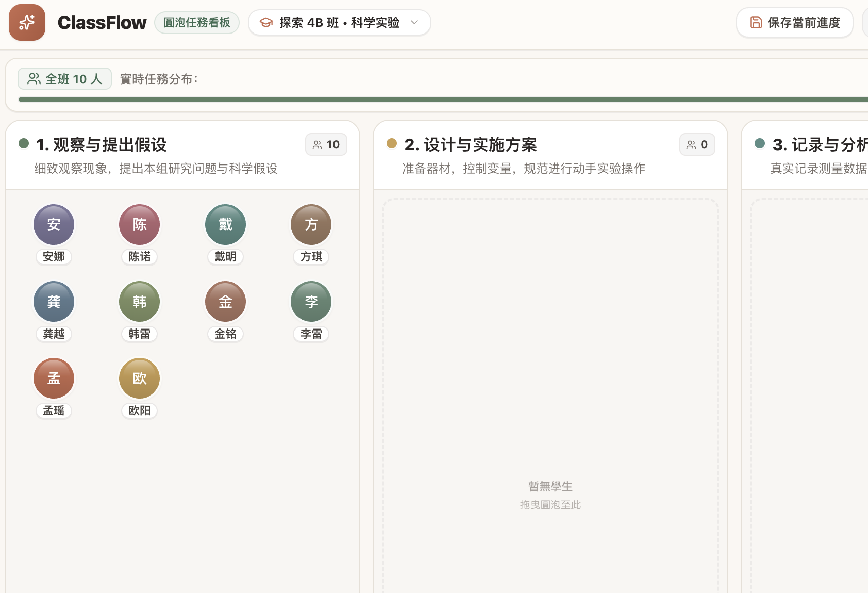
Task: Select the 陈 student bubble
Action: tap(140, 224)
